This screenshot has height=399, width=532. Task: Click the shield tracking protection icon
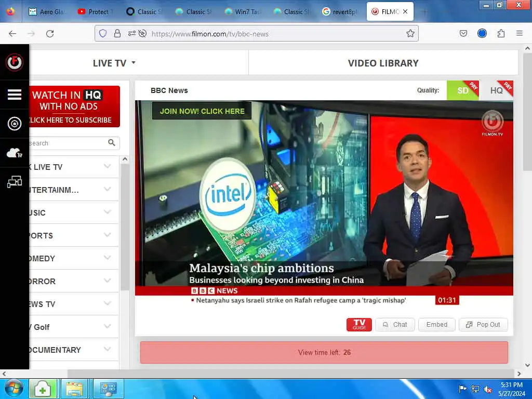(103, 33)
